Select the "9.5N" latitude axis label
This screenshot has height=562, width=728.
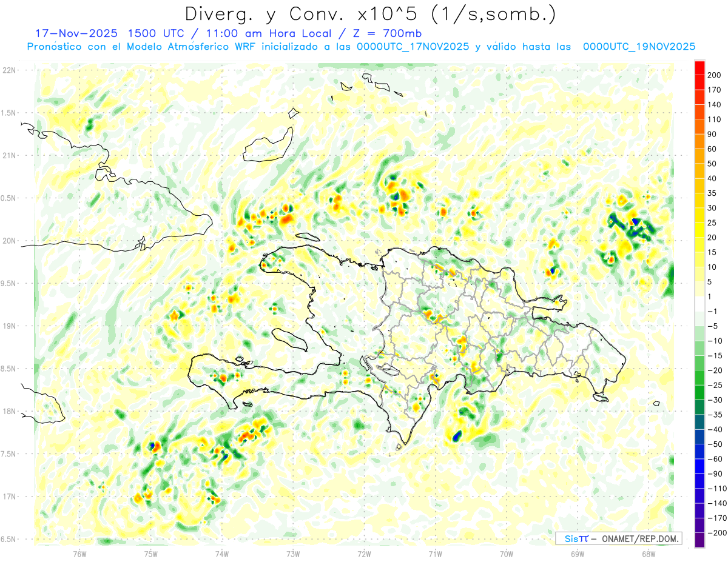tap(8, 284)
